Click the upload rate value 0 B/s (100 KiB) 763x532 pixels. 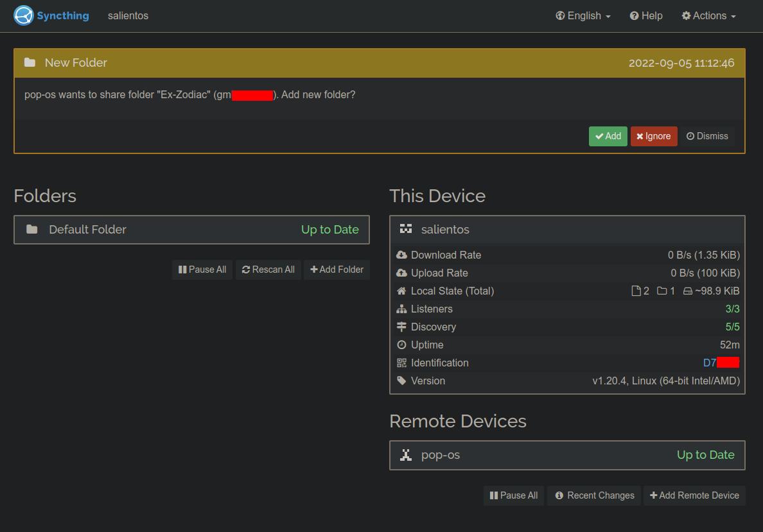coord(705,273)
